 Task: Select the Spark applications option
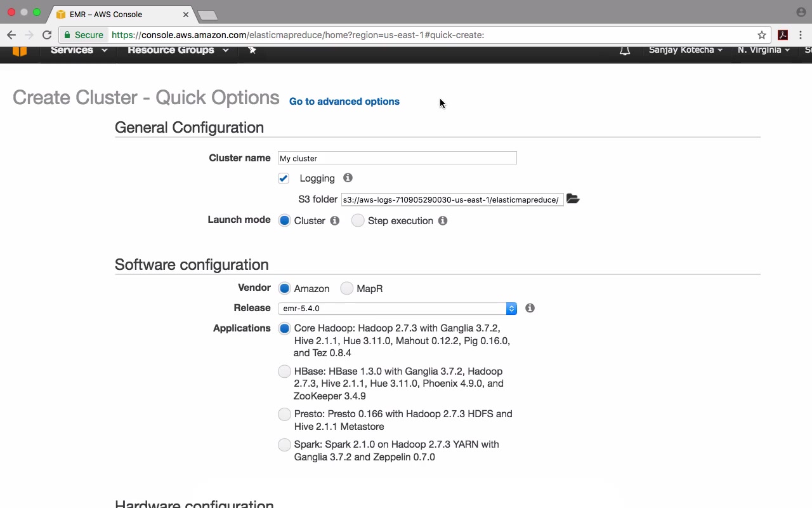(284, 444)
